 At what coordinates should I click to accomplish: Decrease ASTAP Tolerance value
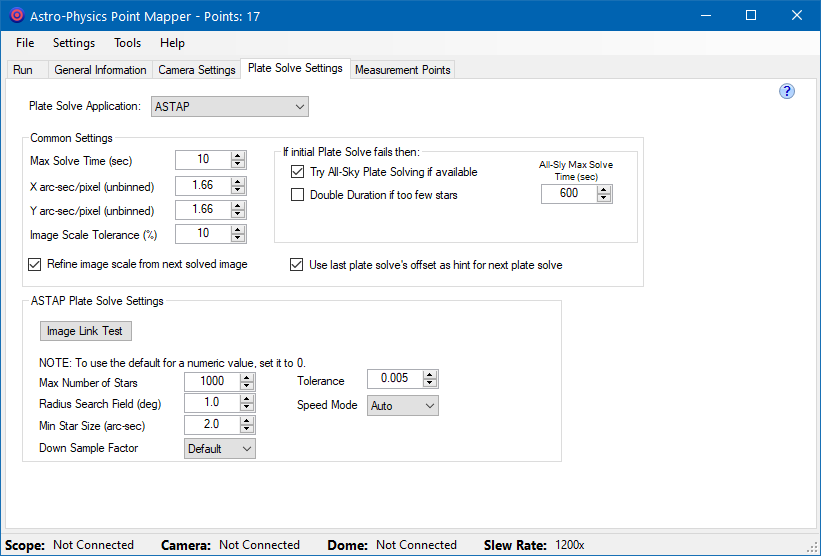pos(429,383)
